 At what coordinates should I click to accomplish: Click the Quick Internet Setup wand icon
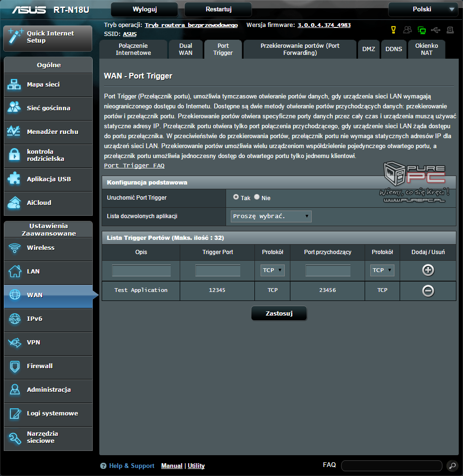[x=15, y=37]
